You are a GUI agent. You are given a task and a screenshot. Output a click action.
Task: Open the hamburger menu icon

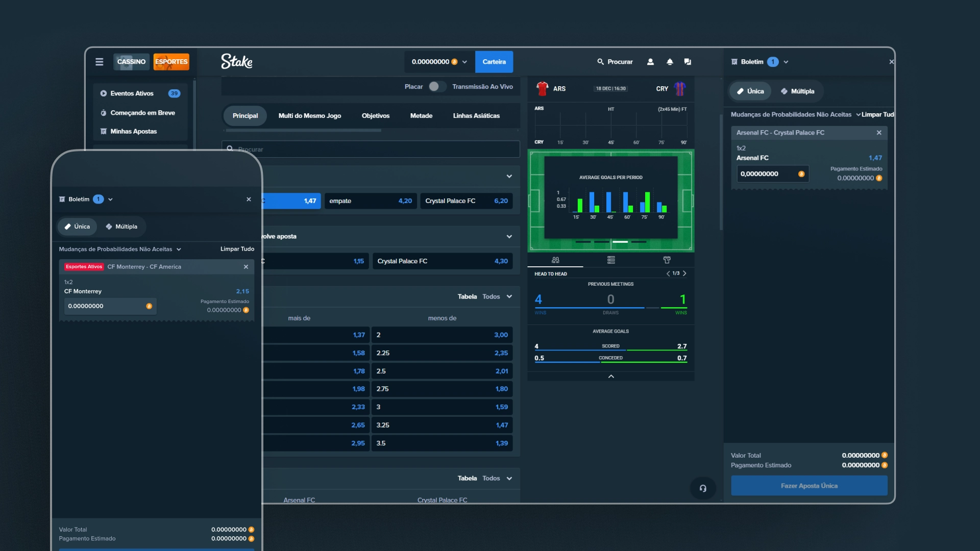point(99,62)
